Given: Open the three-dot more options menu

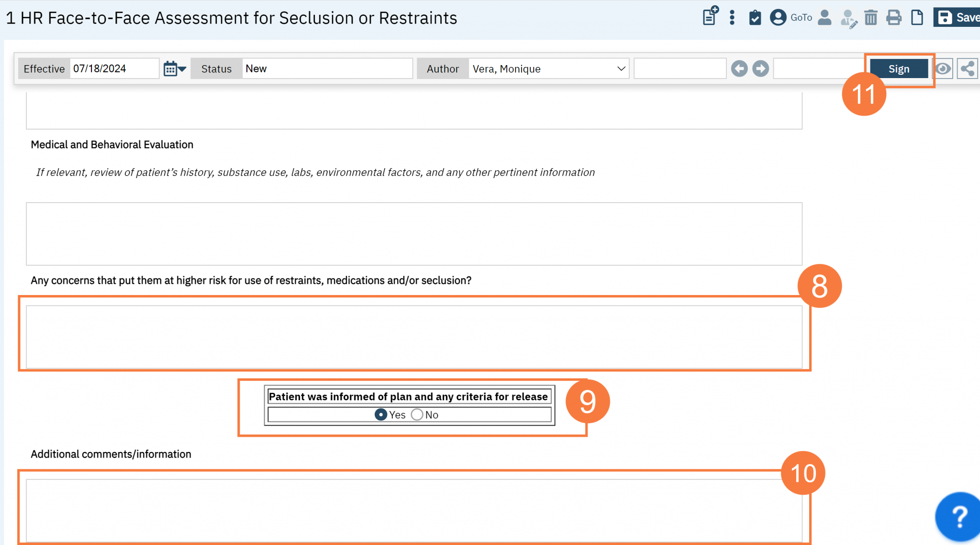Looking at the screenshot, I should (x=732, y=18).
